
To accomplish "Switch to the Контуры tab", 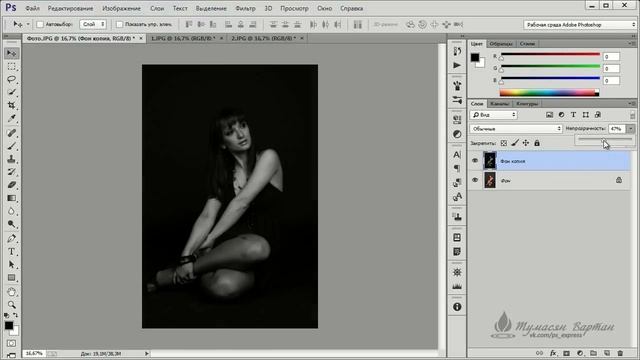I will (x=527, y=104).
